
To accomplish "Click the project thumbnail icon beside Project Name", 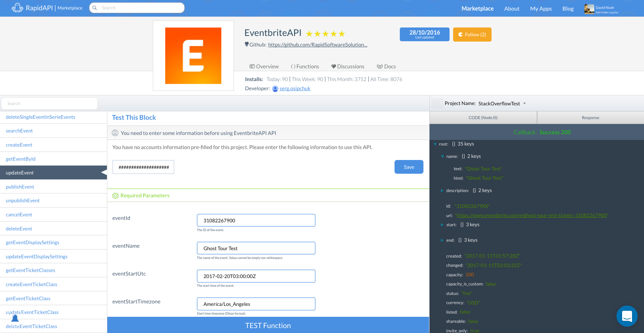I will point(437,103).
